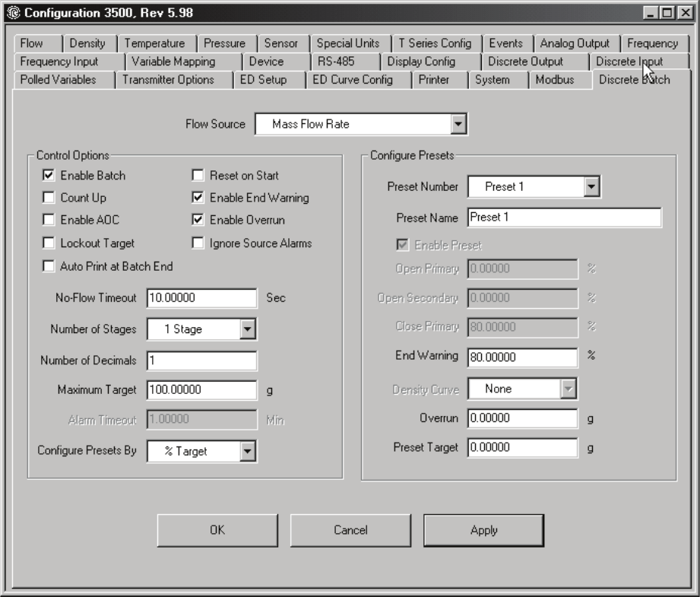Open the RS-485 tab
Screen dimensions: 700x597
tap(346, 61)
